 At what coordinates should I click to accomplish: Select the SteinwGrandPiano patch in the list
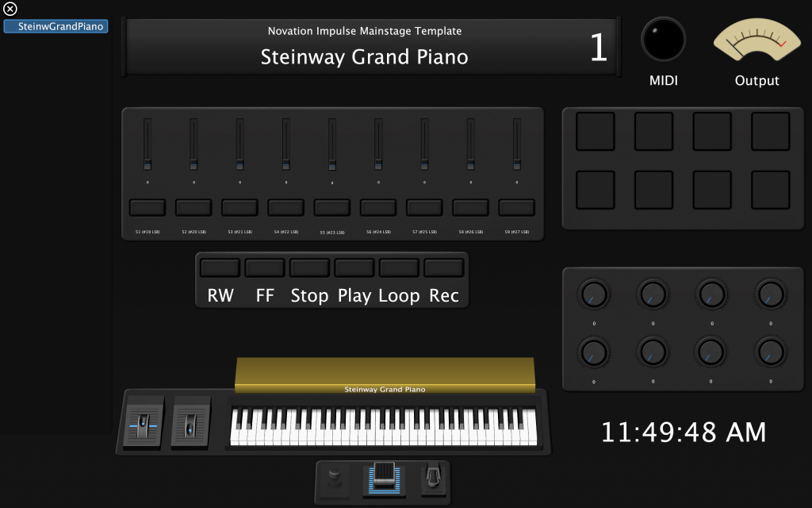click(x=56, y=26)
